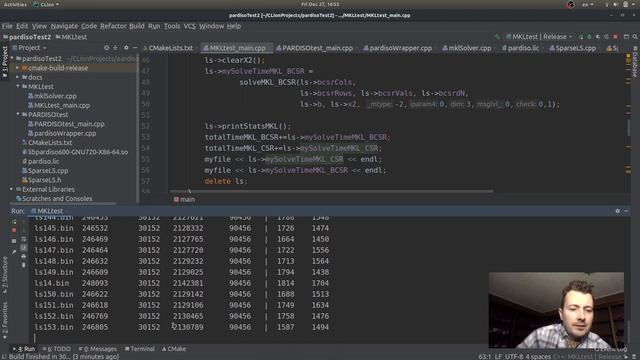Viewport: 640px width, 360px height.
Task: Run MKLtest with the green run icon
Action: pyautogui.click(x=581, y=37)
